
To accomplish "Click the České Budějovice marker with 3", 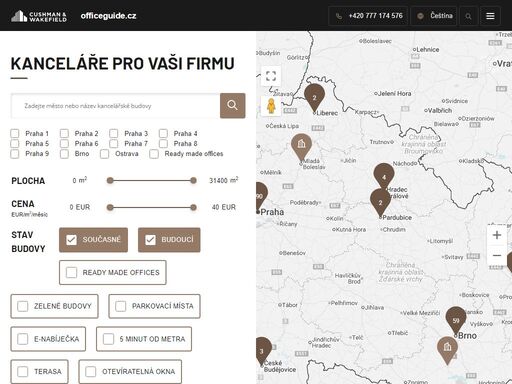I will (262, 351).
